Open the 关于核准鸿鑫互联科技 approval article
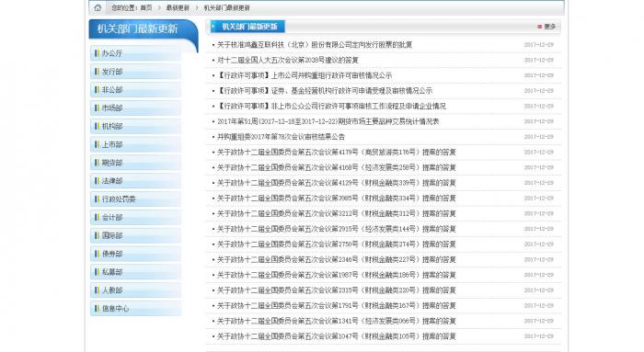The width and height of the screenshot is (644, 352). point(315,45)
